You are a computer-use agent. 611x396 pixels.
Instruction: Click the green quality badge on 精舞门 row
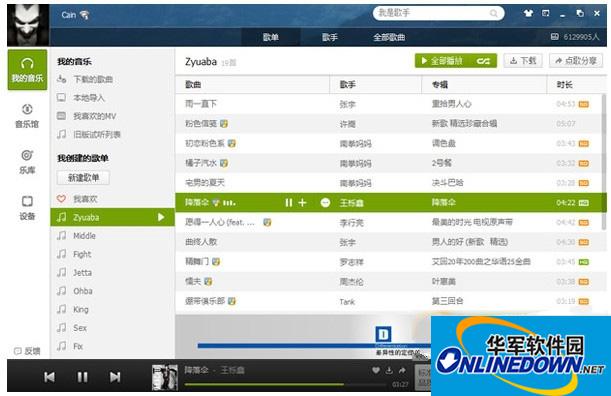584,262
